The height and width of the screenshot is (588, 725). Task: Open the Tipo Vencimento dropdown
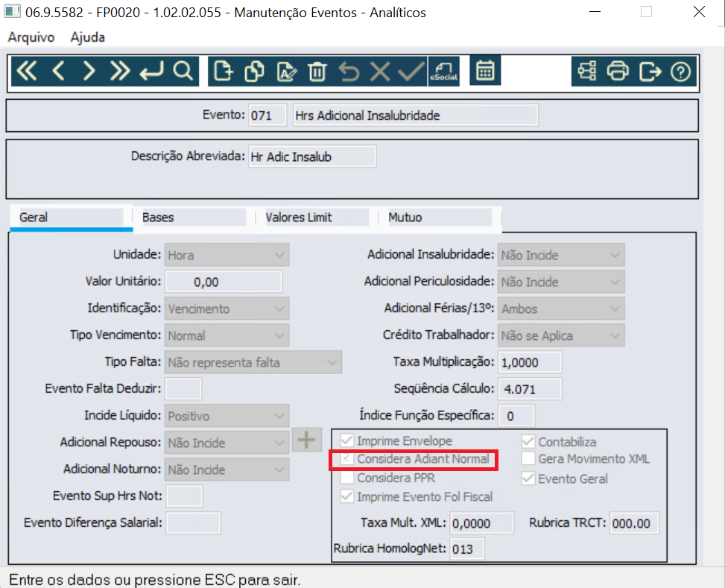(227, 335)
